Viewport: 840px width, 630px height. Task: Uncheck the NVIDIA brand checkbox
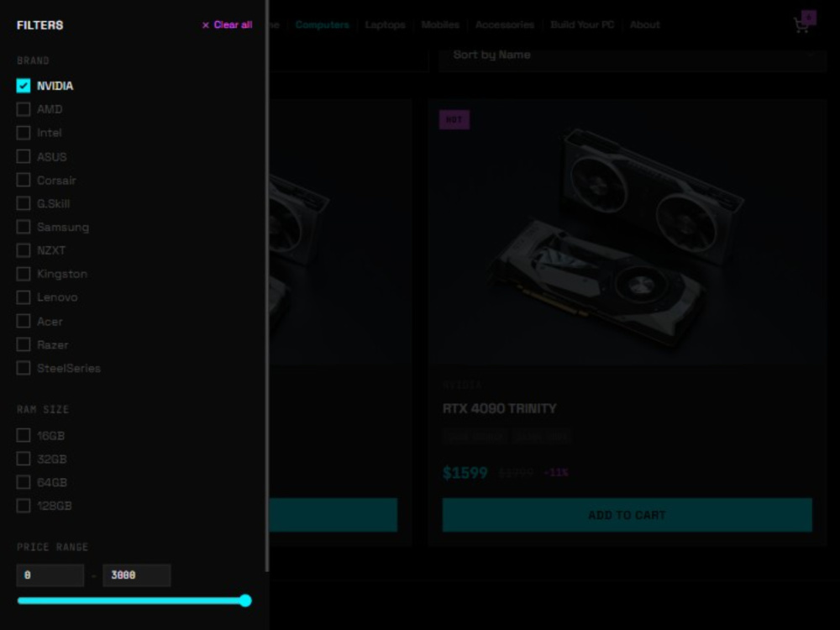point(23,86)
